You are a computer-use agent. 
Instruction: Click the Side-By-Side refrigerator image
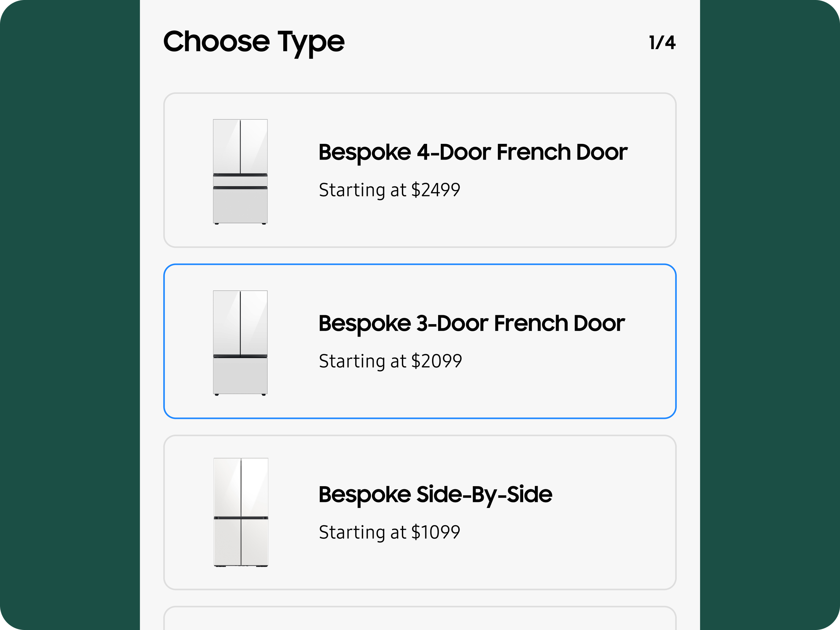[x=241, y=512]
